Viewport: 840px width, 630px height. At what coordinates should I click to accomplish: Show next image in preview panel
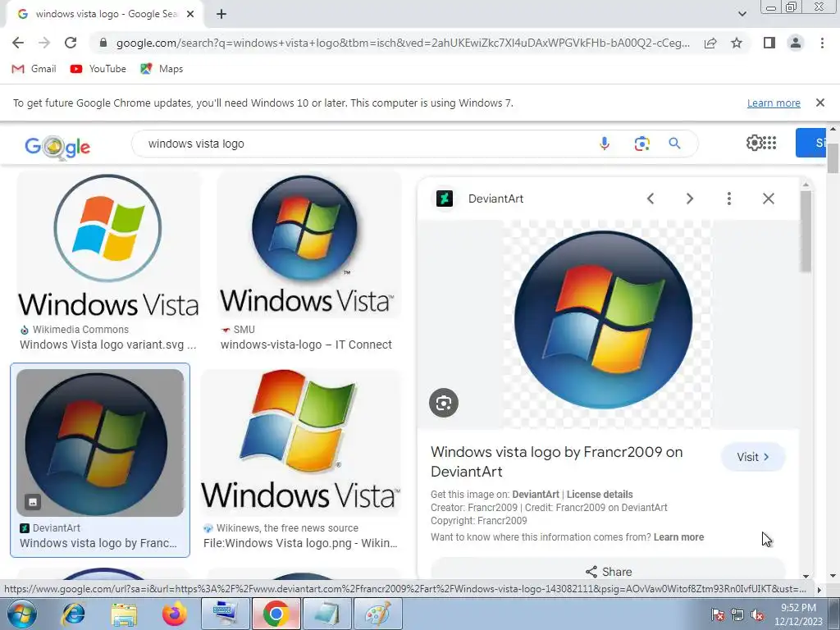coord(689,199)
